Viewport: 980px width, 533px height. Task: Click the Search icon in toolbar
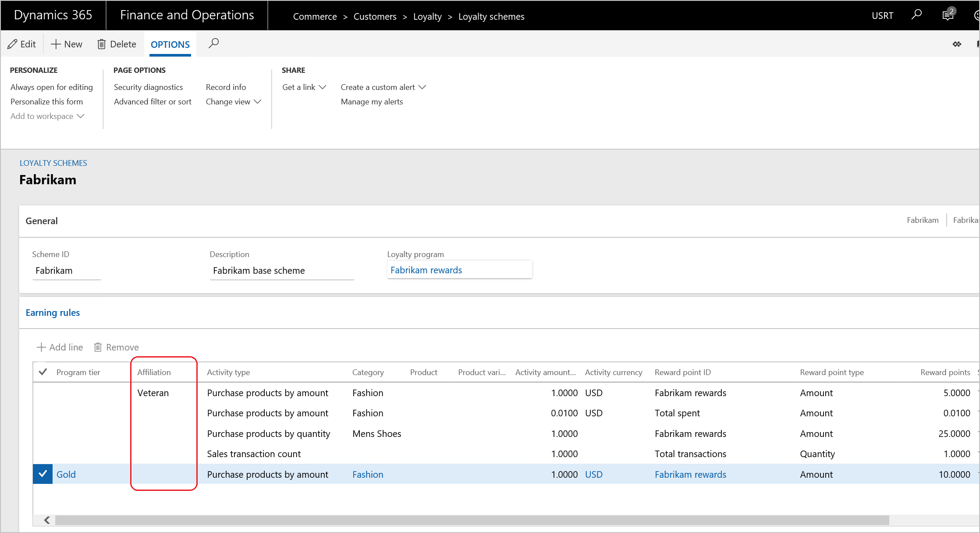214,43
